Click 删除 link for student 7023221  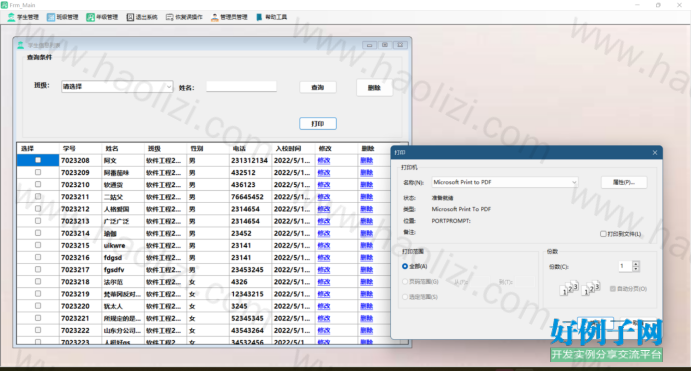click(x=367, y=318)
